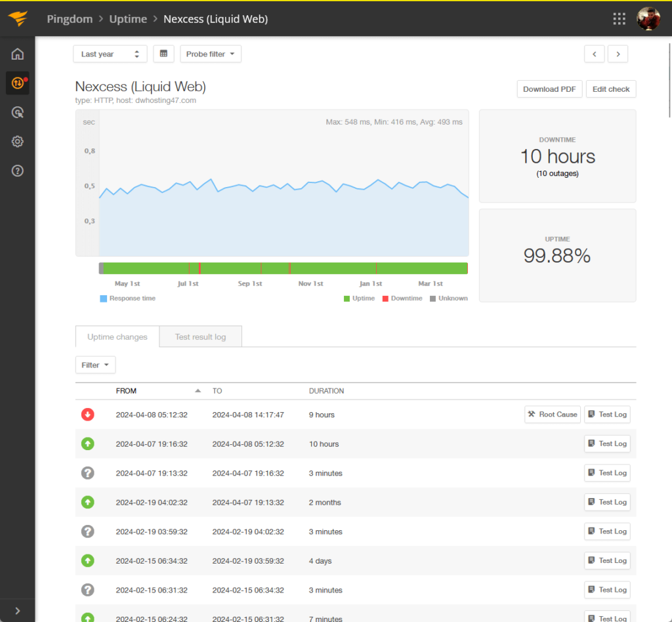Screen dimensions: 672x622
Task: Click unknown status icon on 2024-02-19 03:59:32 row
Action: [x=88, y=531]
